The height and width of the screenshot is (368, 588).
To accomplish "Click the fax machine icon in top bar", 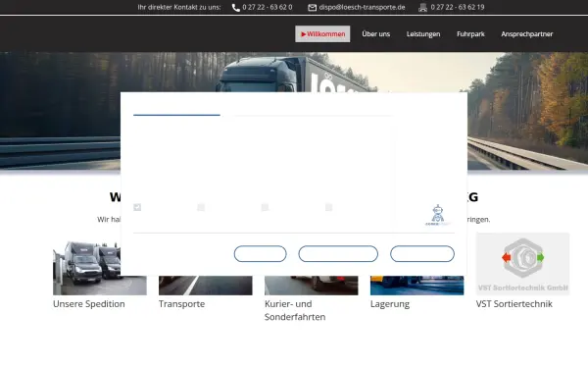I will 422,8.
